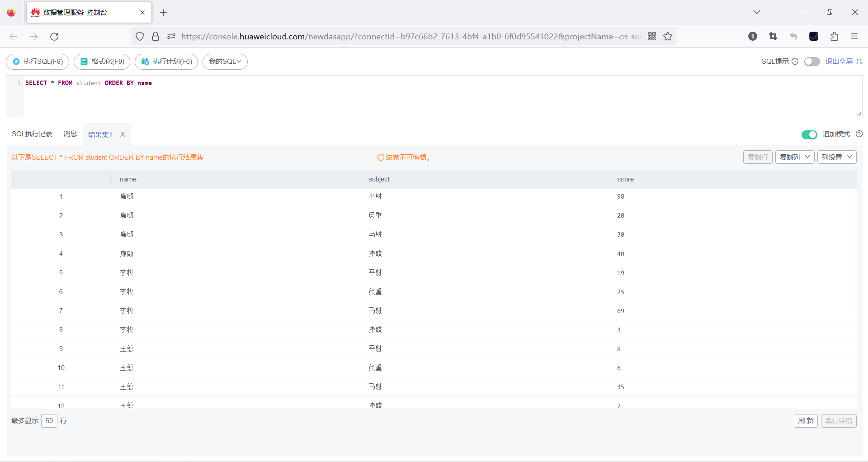
Task: Click the 刷新 button
Action: point(806,421)
